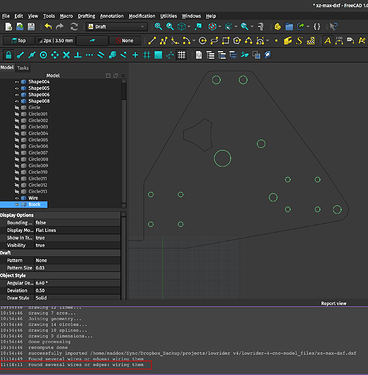Open the part folder toolbar icon
This screenshot has width=368, height=375.
pos(289,27)
